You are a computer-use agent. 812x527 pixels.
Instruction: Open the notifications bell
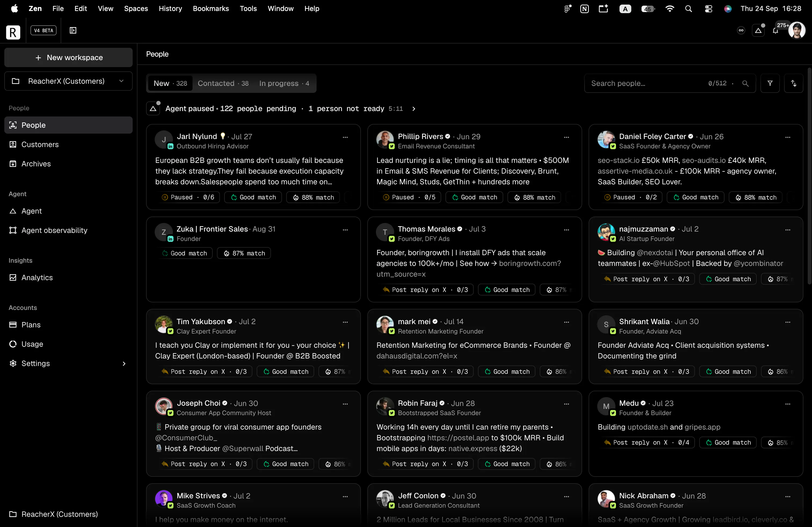coord(775,31)
